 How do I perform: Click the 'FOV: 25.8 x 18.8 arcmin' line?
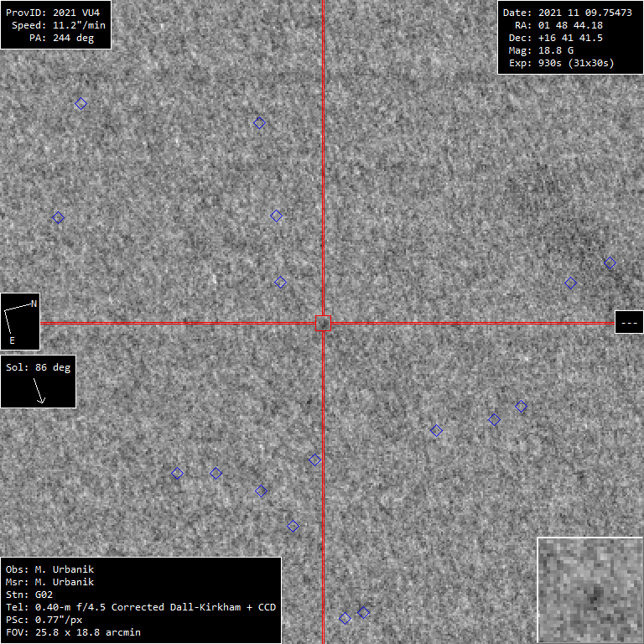[x=73, y=632]
